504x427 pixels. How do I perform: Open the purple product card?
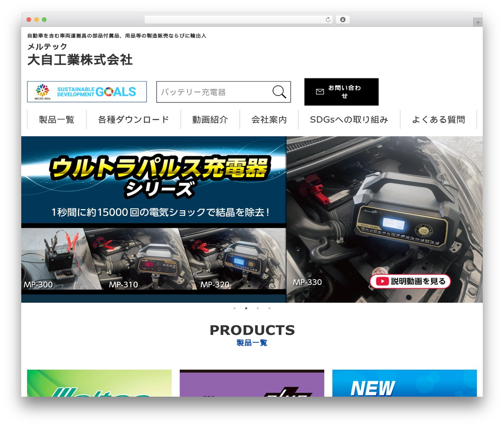click(252, 383)
